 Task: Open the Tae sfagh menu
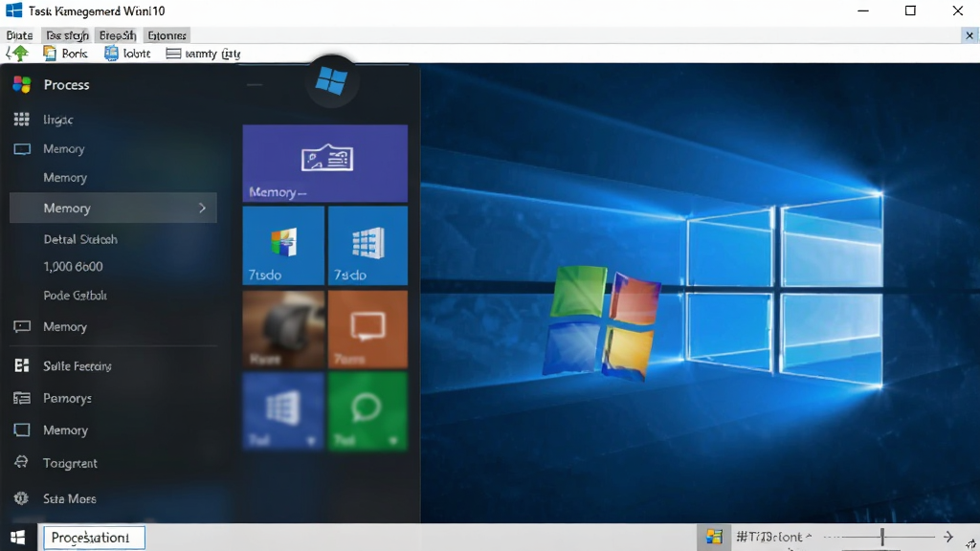click(67, 35)
